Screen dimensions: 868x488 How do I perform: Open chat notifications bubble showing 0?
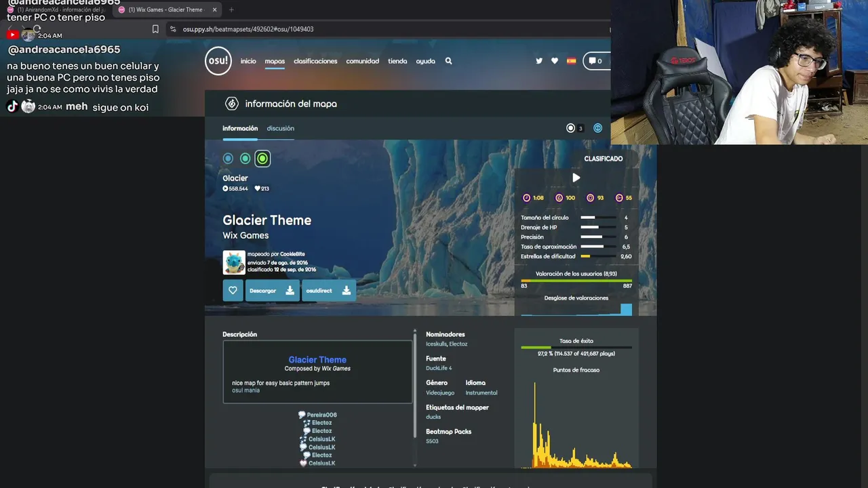596,61
